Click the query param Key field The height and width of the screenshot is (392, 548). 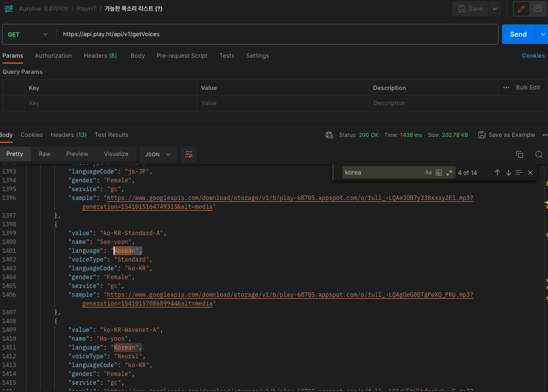tap(111, 103)
